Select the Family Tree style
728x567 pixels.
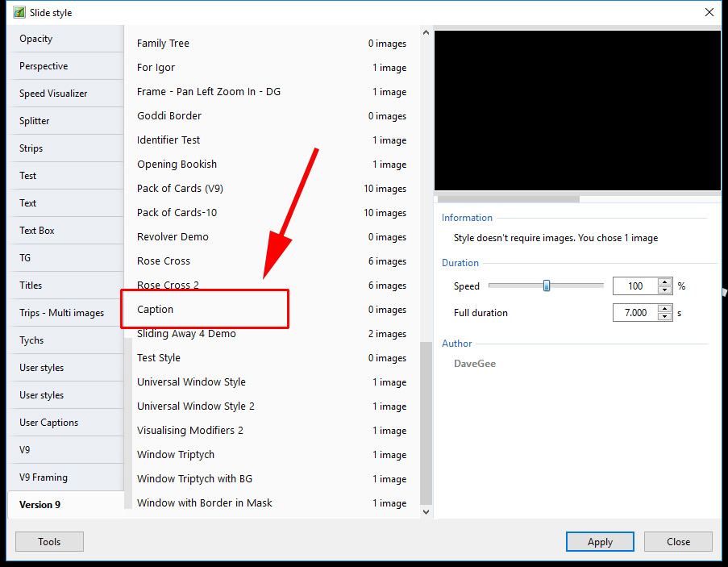272,44
